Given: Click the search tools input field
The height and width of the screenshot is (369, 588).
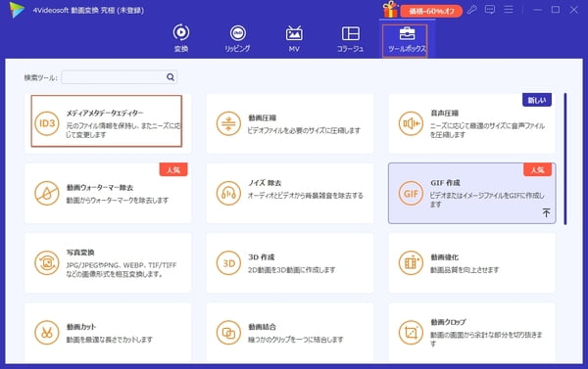Looking at the screenshot, I should click(x=120, y=77).
